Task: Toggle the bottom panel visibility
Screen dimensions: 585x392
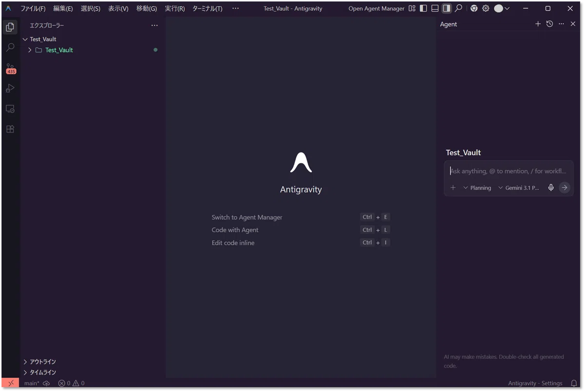Action: click(x=435, y=8)
